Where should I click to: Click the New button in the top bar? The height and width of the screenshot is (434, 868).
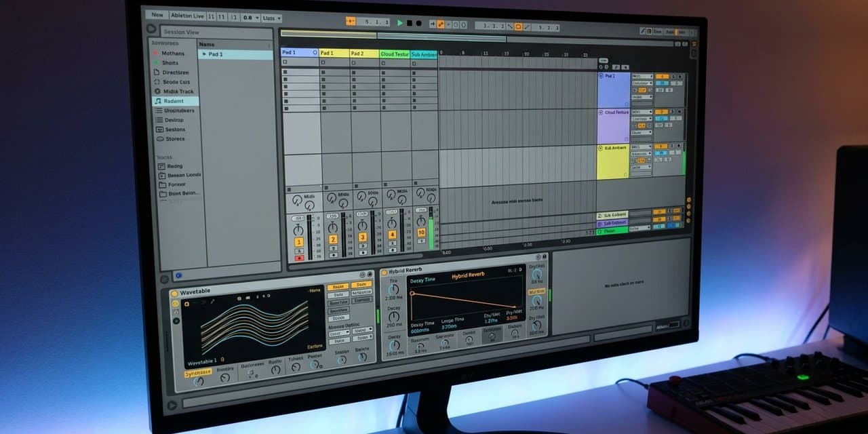[157, 14]
